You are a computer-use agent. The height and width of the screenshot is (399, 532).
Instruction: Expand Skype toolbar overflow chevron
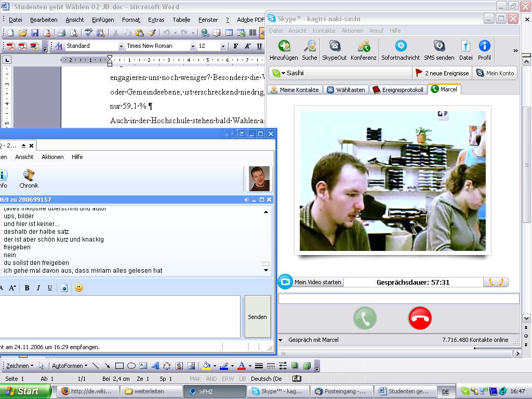516,50
